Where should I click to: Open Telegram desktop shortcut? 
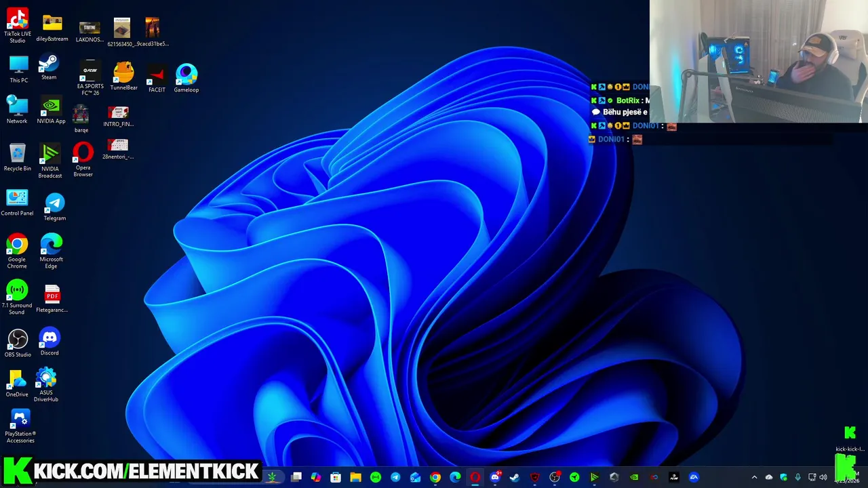pos(55,207)
